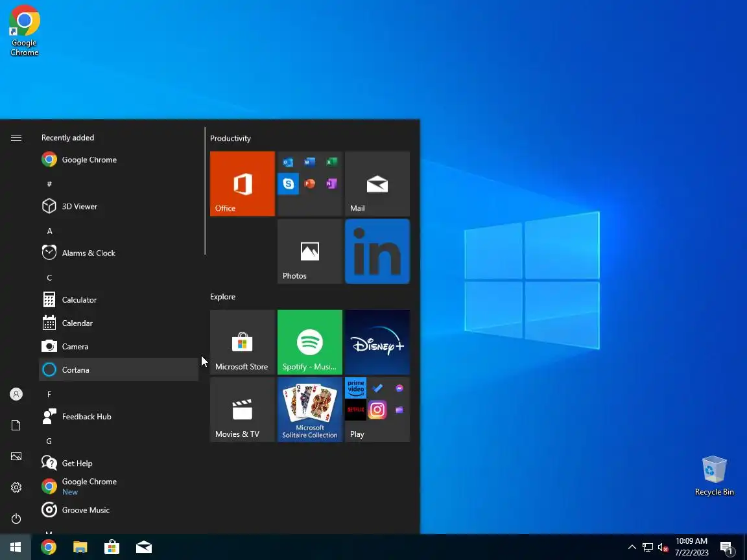The height and width of the screenshot is (560, 747).
Task: Open Chrome from the taskbar
Action: click(48, 547)
